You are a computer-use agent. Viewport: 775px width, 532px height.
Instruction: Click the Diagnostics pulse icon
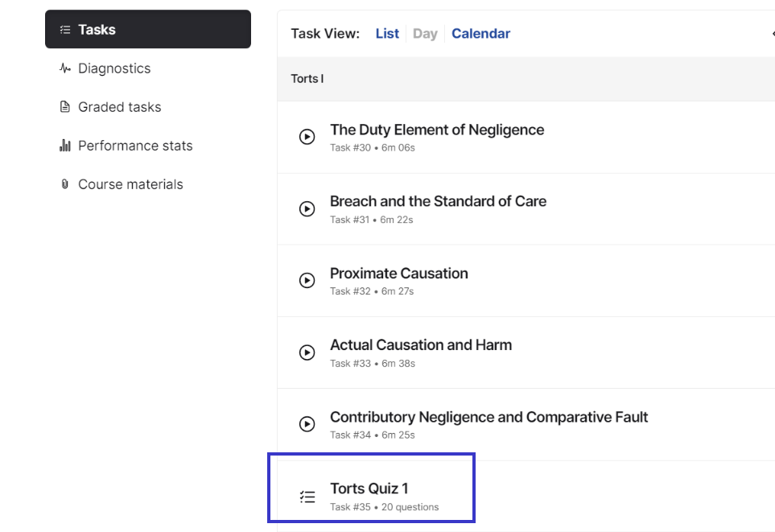click(x=64, y=68)
